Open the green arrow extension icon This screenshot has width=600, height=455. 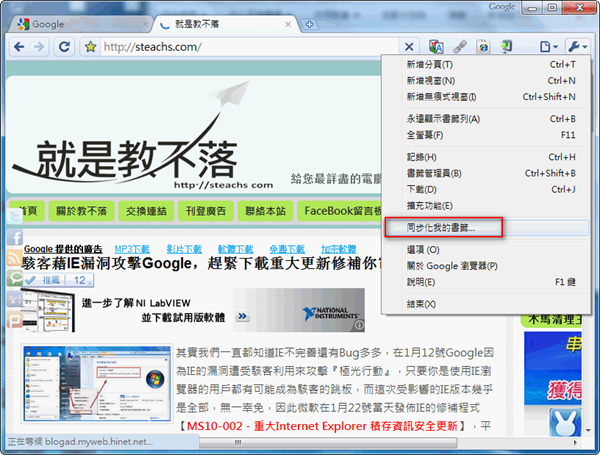coord(507,47)
